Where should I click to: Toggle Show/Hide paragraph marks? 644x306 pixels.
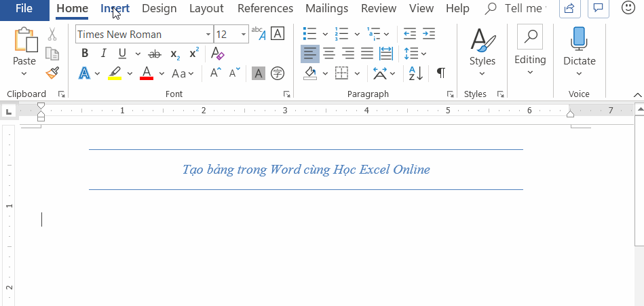441,73
